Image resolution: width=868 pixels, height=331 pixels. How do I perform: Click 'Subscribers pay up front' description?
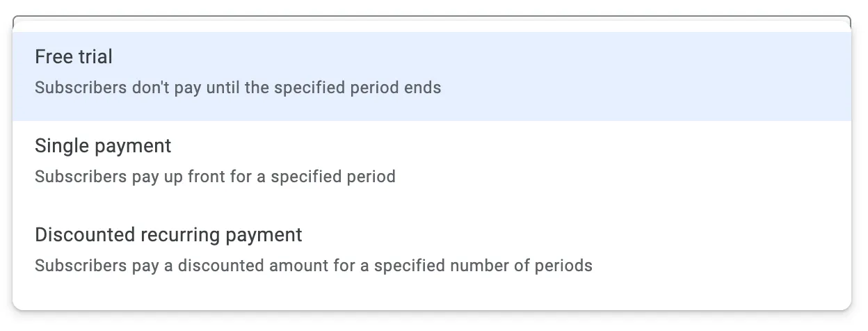pos(215,177)
